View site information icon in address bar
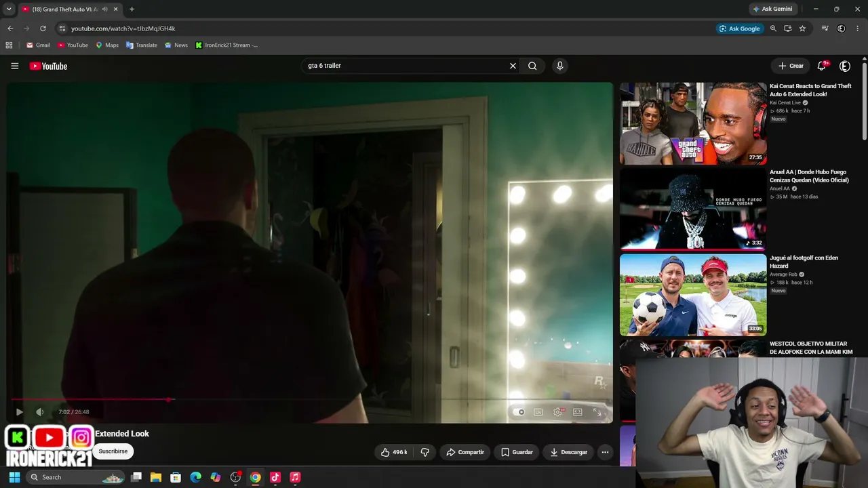 (x=62, y=28)
